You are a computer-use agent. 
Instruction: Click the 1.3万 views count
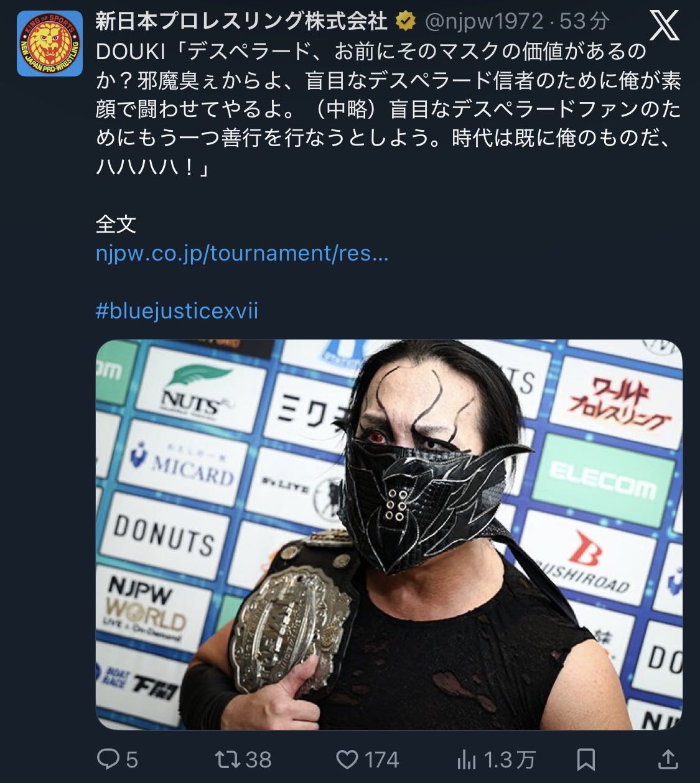(x=510, y=759)
